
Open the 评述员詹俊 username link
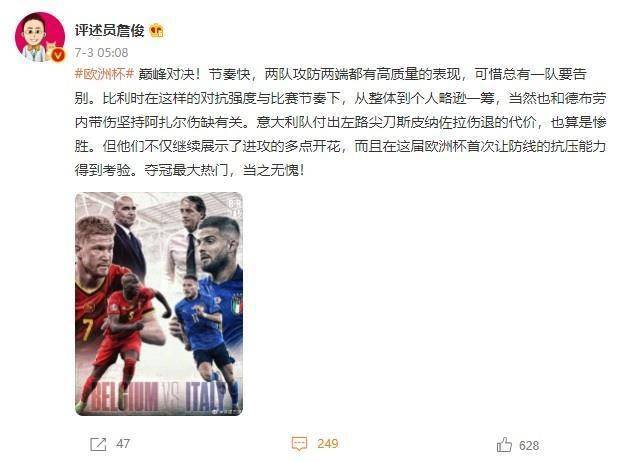[x=110, y=30]
